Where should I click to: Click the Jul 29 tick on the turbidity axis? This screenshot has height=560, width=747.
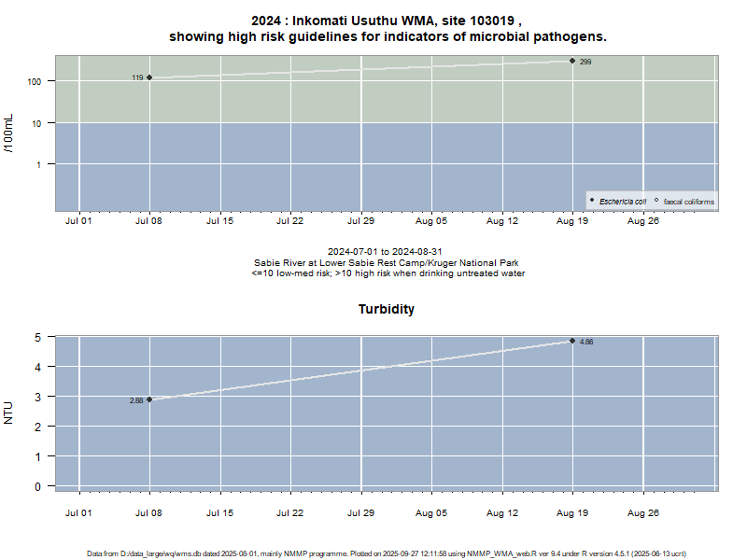[x=360, y=512]
